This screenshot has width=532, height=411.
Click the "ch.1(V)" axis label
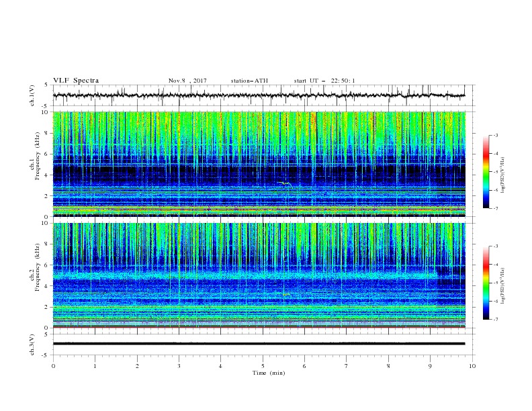[32, 95]
